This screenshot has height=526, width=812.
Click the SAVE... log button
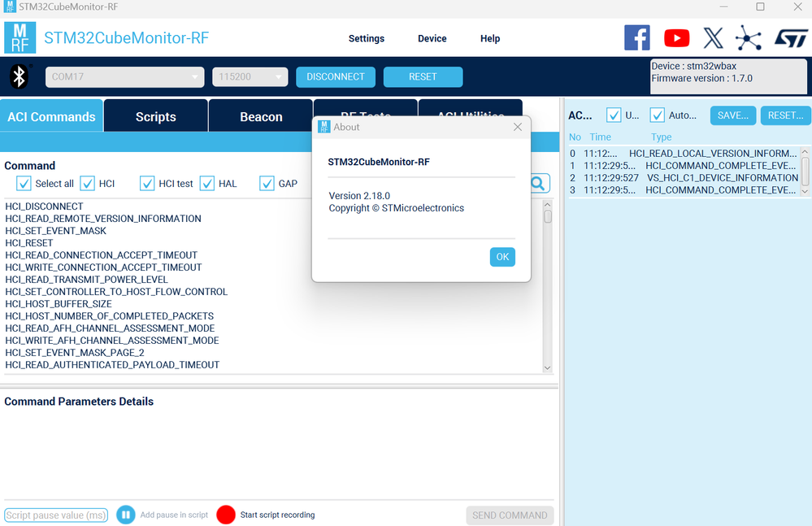733,115
